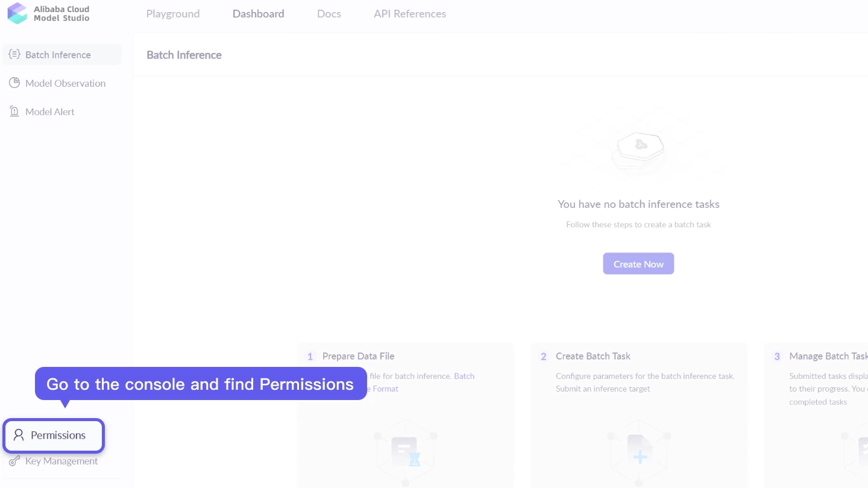The height and width of the screenshot is (488, 868).
Task: Click the 'Prepare Data File' step title
Action: (x=358, y=356)
